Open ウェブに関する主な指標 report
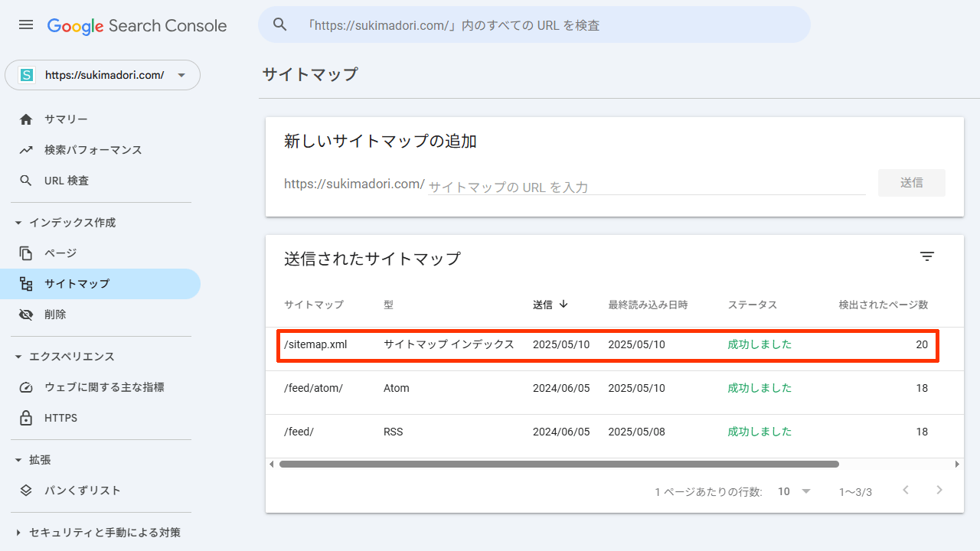Viewport: 980px width, 551px height. click(x=100, y=387)
